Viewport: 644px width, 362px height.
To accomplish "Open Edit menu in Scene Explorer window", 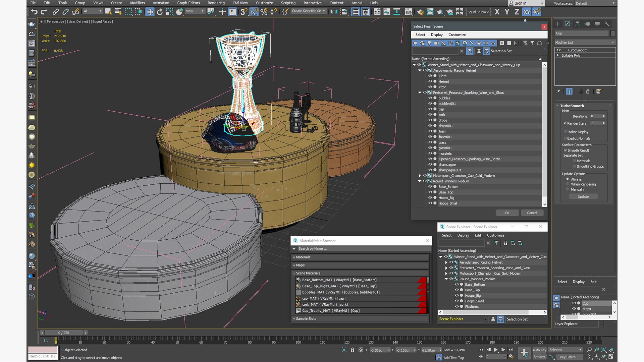I will coord(478,235).
